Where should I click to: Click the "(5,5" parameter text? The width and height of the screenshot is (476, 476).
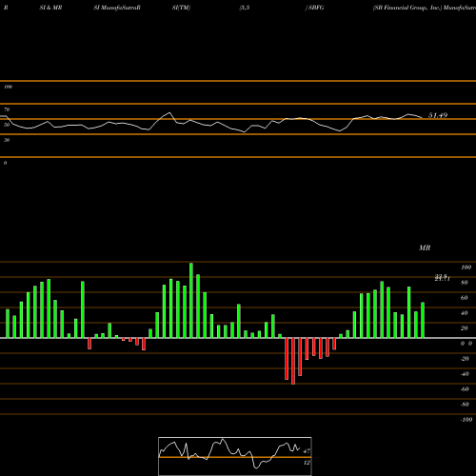click(x=245, y=8)
